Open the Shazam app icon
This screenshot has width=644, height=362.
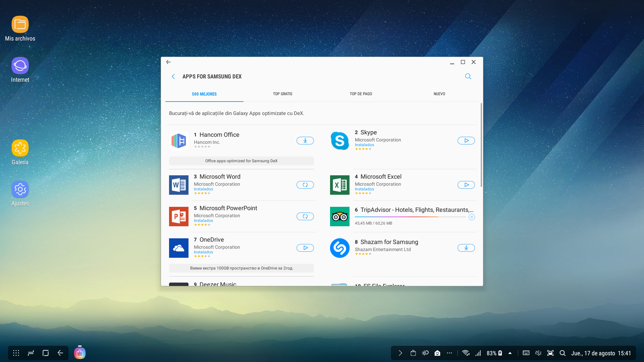(340, 248)
